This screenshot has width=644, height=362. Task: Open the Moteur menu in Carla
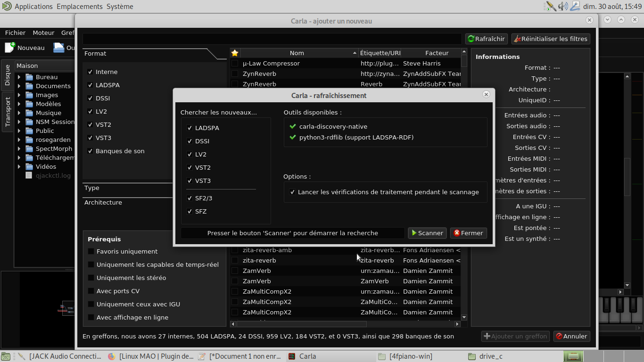pos(43,33)
